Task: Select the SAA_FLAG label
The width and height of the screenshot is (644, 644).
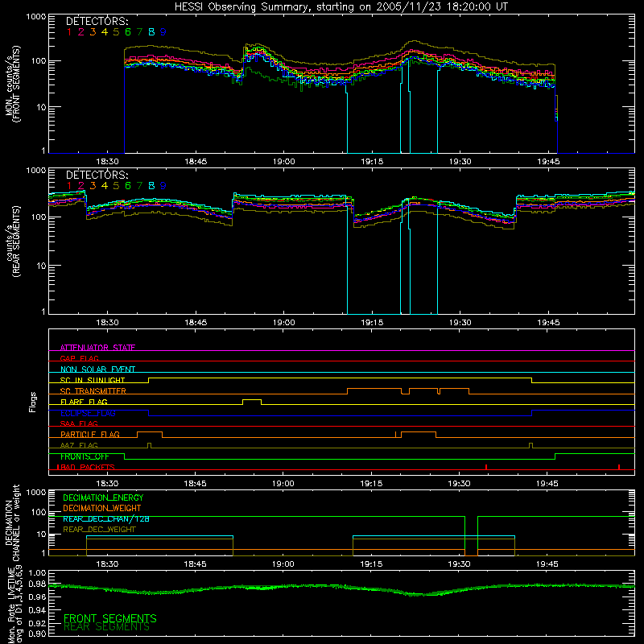Action: coord(79,423)
